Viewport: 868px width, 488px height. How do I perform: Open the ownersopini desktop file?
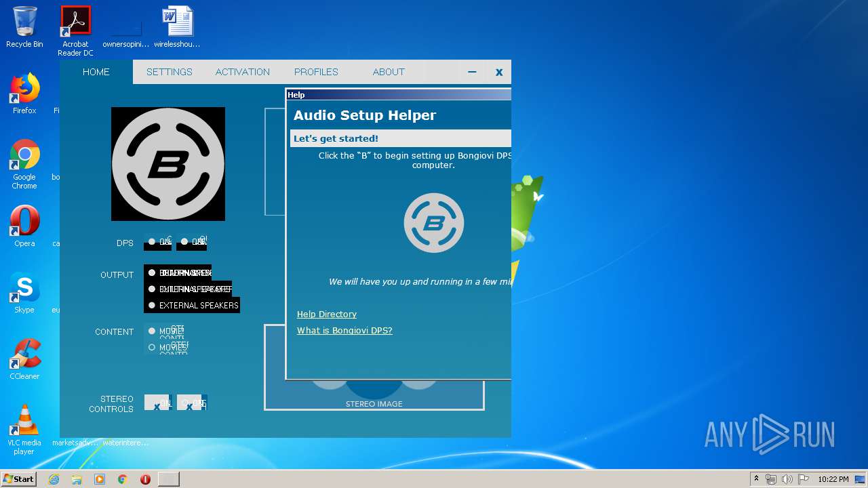point(126,27)
